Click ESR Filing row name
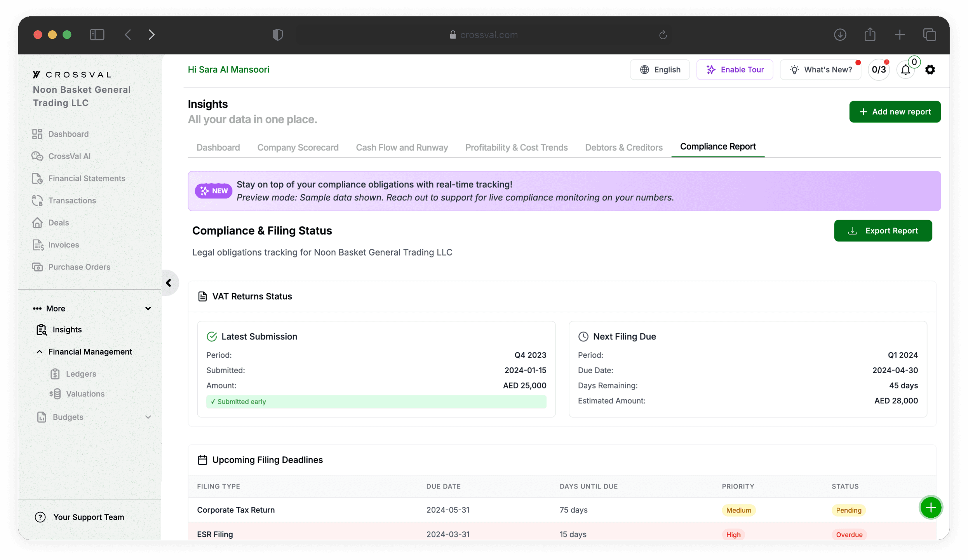Viewport: 968px width, 560px height. [x=214, y=534]
